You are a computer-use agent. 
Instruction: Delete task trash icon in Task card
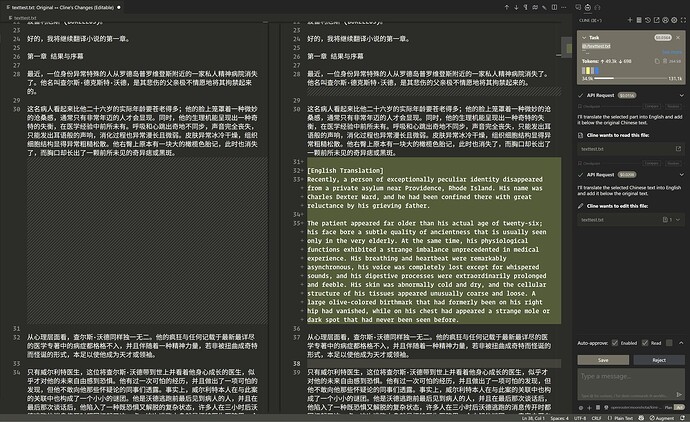[x=665, y=61]
